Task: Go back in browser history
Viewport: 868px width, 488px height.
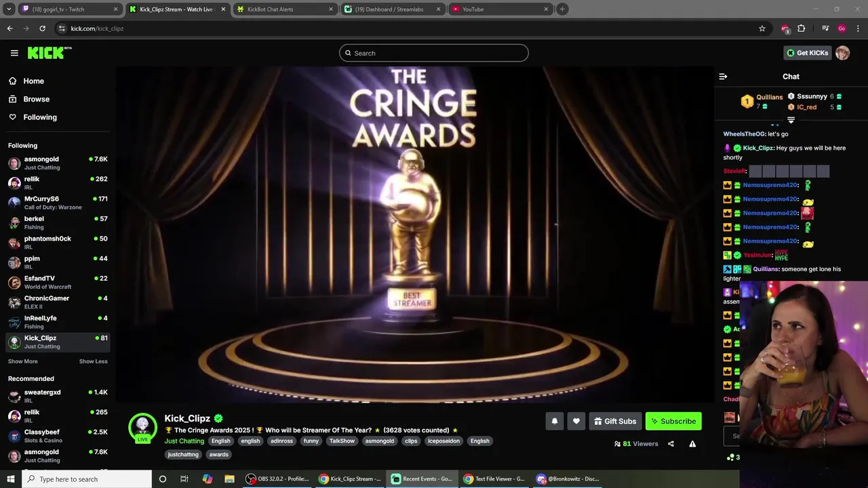Action: click(x=9, y=28)
